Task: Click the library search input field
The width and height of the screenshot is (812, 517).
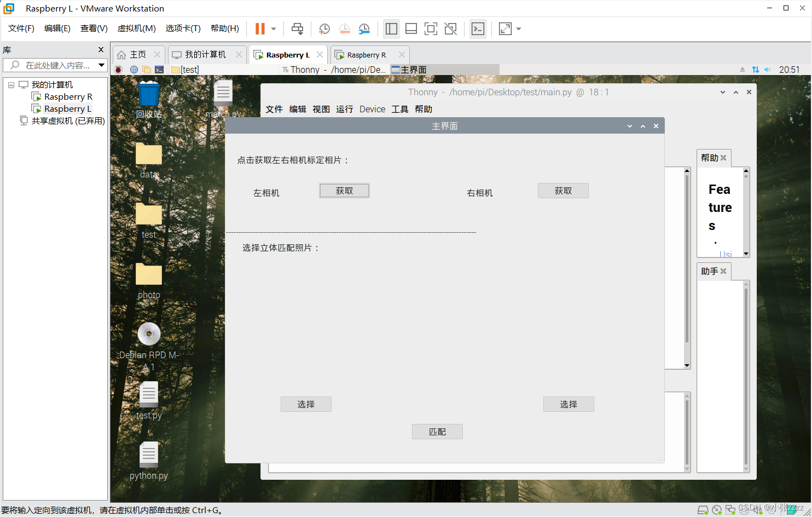Action: [x=55, y=65]
